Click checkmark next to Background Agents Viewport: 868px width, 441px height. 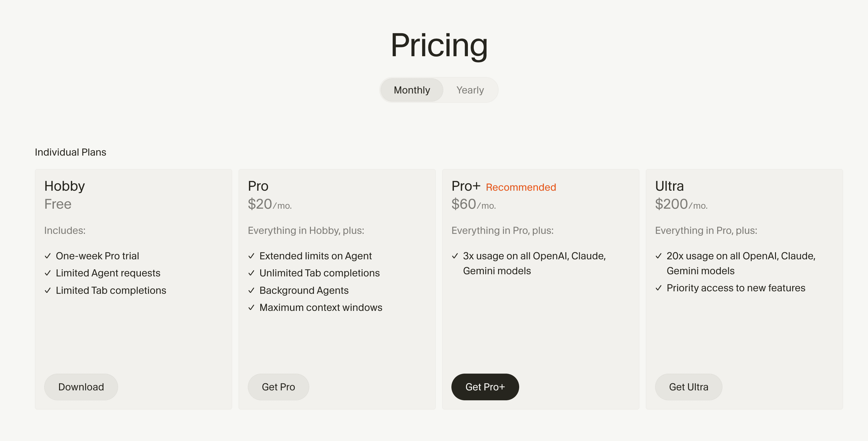click(x=252, y=290)
